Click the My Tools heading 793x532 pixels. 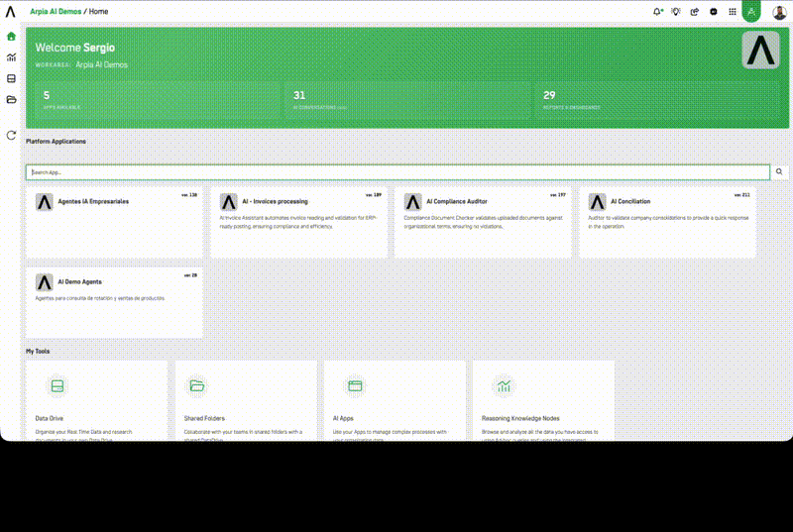[38, 351]
